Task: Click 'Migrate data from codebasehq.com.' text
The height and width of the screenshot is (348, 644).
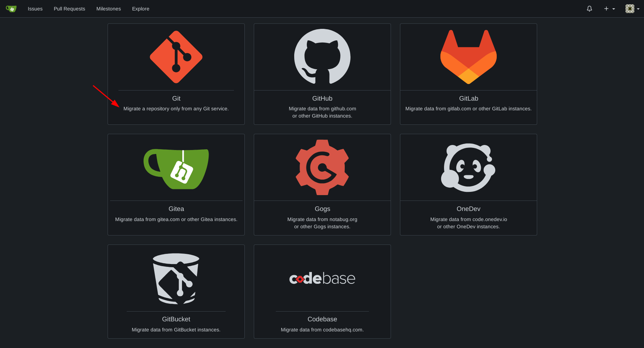Action: [x=322, y=330]
